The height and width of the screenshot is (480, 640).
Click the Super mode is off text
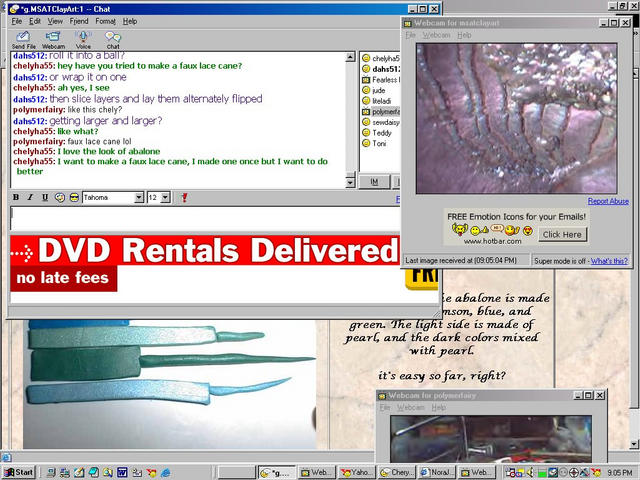pos(560,261)
